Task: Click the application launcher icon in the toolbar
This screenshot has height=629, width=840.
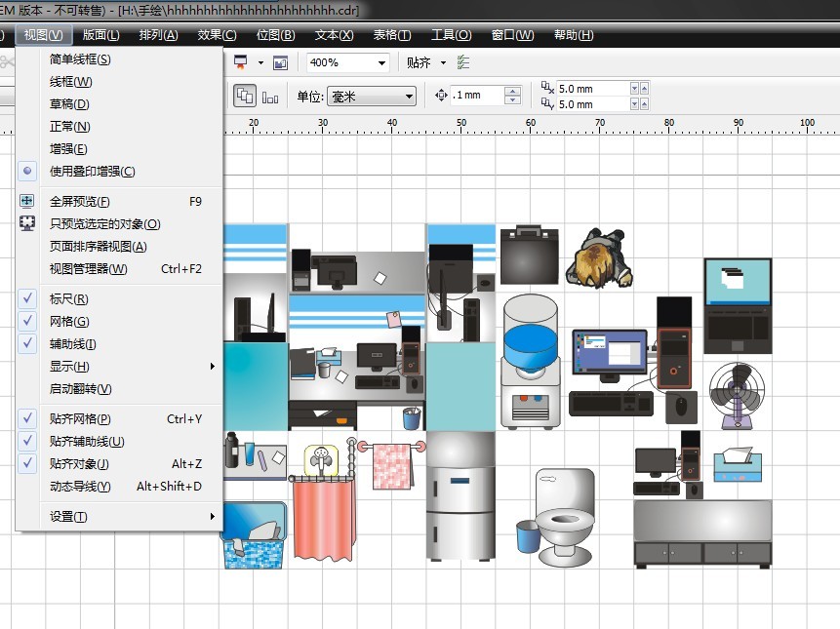Action: coord(241,62)
